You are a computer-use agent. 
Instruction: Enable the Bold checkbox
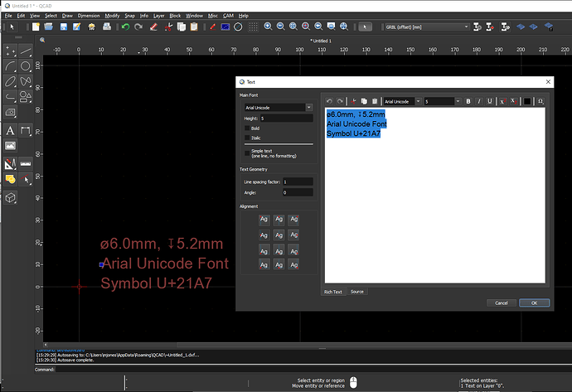tap(247, 128)
